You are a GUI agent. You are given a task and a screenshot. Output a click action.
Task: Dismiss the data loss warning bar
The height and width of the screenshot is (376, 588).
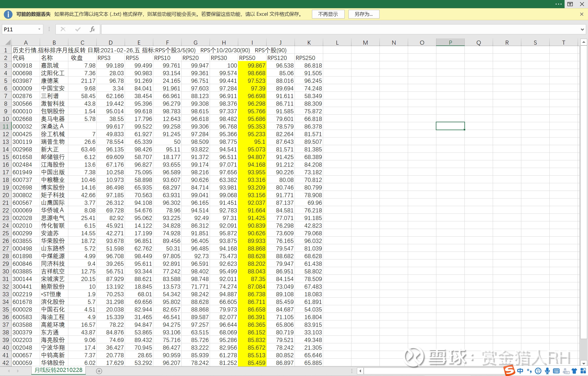[x=582, y=14]
